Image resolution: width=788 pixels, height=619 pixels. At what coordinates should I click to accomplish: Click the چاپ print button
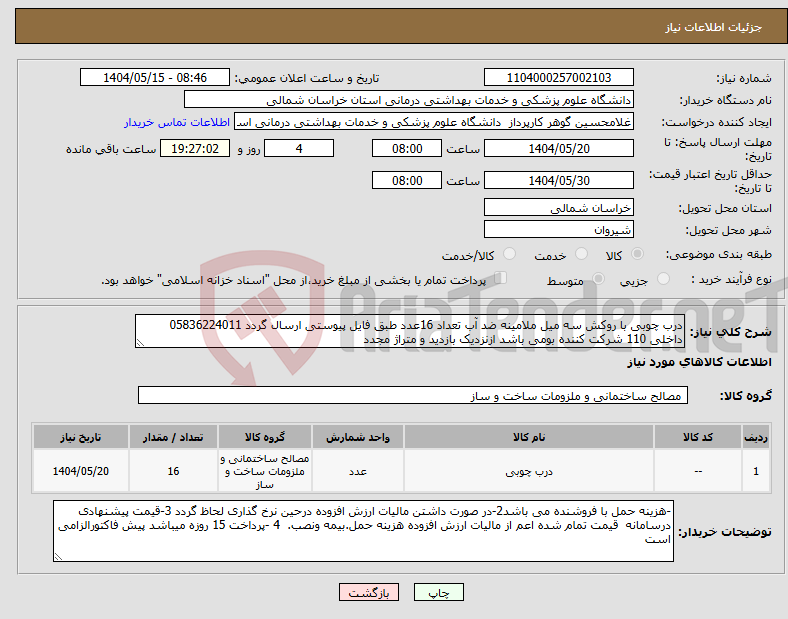pos(439,592)
